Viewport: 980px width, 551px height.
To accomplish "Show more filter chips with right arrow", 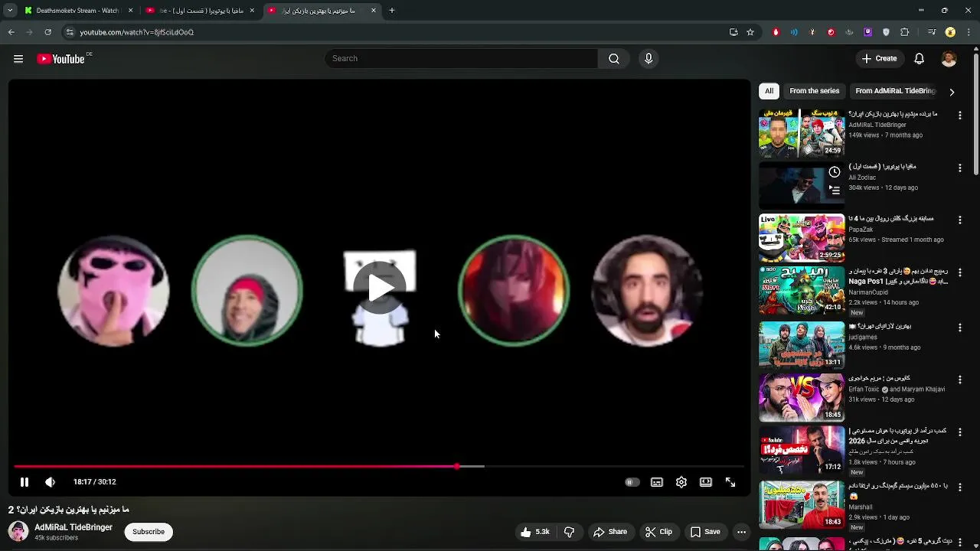I will point(952,92).
